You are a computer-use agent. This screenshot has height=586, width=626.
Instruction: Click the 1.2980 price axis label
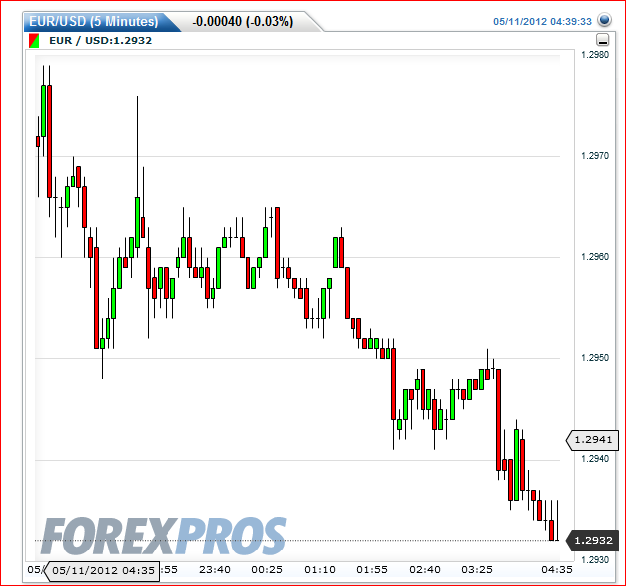[595, 55]
